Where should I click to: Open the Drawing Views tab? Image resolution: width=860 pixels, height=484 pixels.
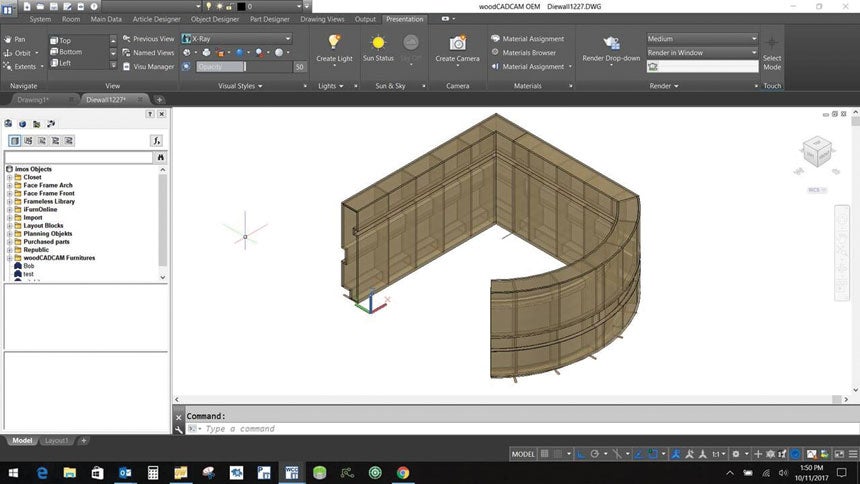point(322,19)
